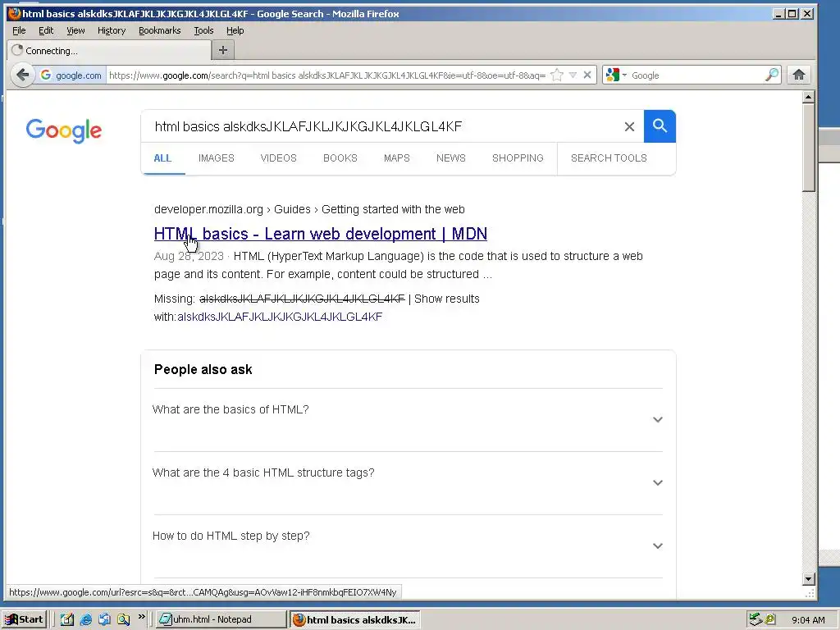This screenshot has height=630, width=840.
Task: Click the search bar magnifier icon
Action: tap(771, 75)
